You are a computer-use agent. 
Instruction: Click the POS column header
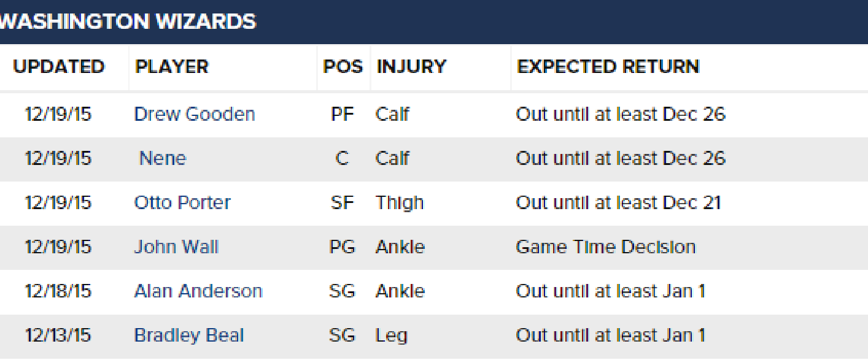(343, 66)
